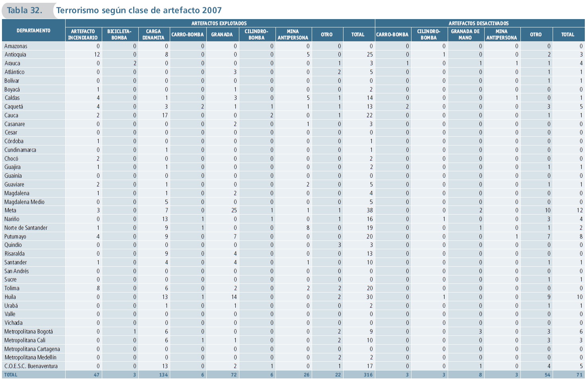Click the "ARTEFACTO INCENDIARIO" column header
This screenshot has width=588, height=380.
(83, 35)
